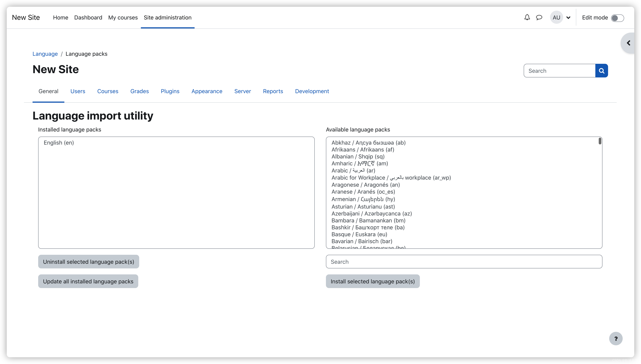
Task: Switch to the Plugins tab
Action: [x=170, y=91]
